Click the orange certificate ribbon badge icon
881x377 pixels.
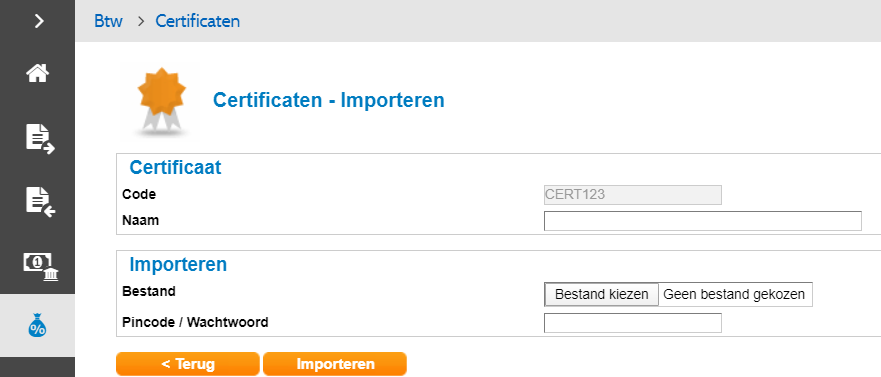(x=162, y=100)
